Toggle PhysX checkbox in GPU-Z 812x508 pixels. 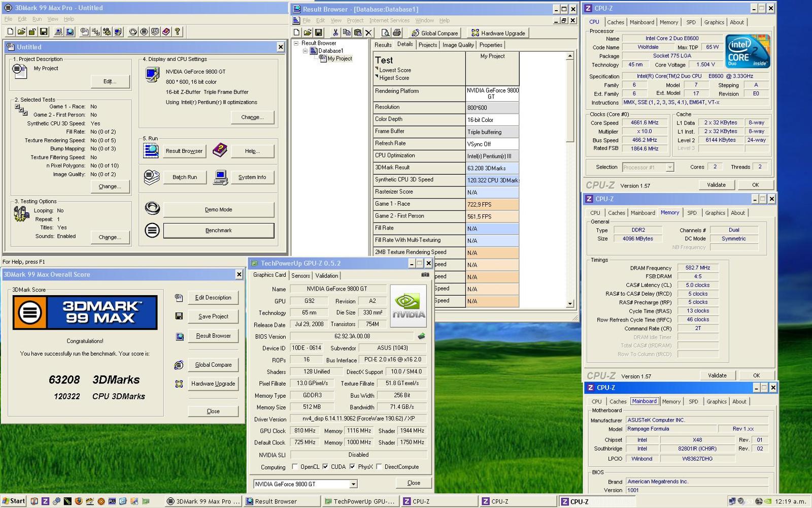[x=352, y=466]
